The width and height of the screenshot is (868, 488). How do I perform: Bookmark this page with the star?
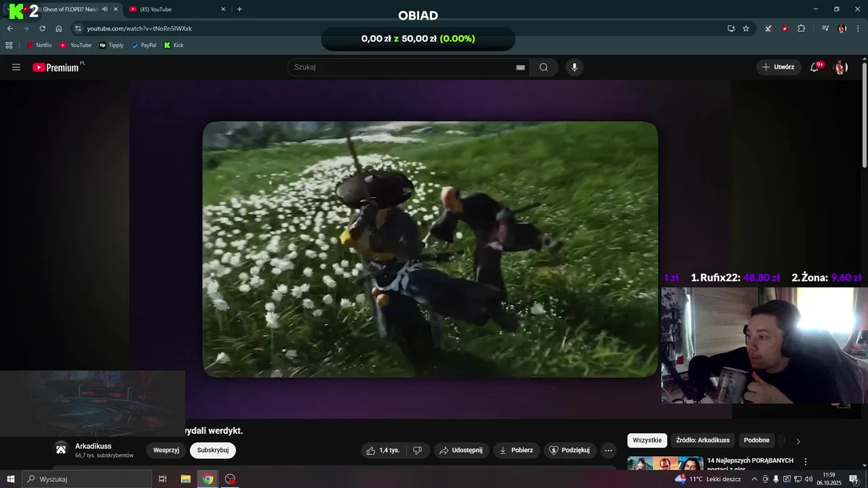tap(746, 28)
